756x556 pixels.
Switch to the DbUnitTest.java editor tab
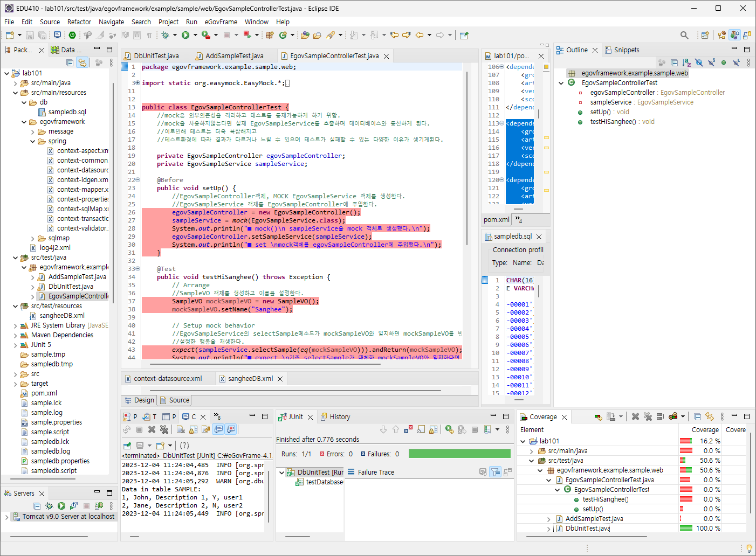tap(156, 56)
